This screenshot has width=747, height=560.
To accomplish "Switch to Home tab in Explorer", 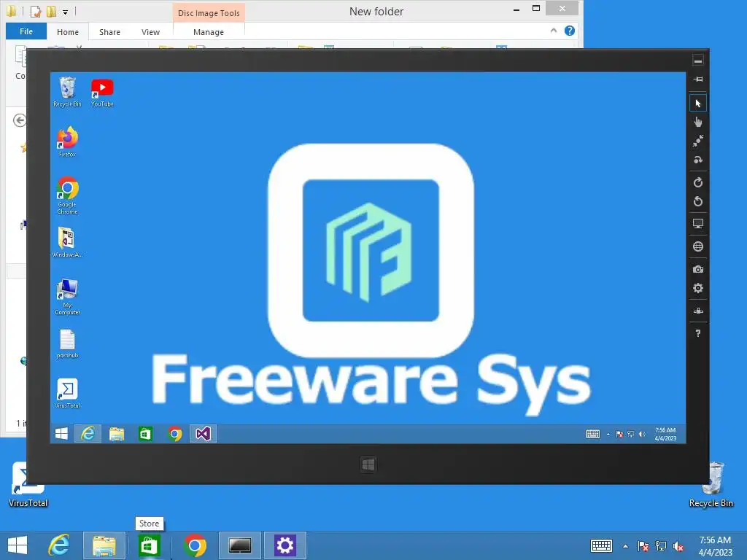I will coord(68,32).
